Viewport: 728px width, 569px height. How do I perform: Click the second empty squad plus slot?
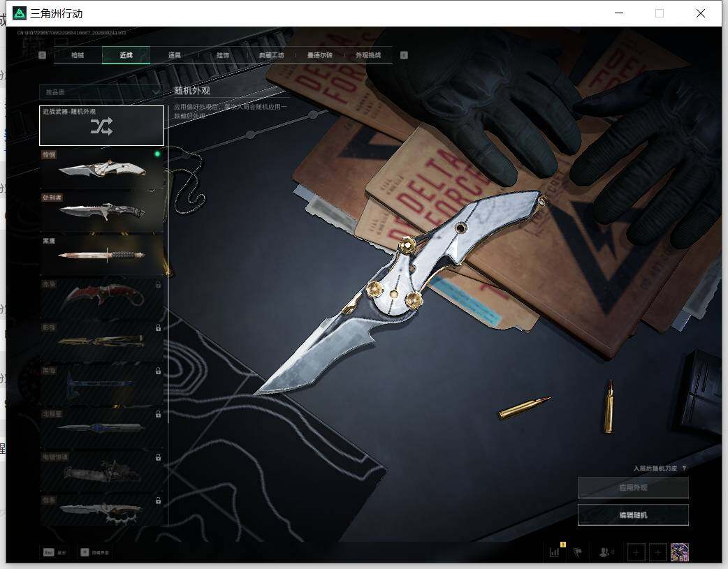[657, 552]
